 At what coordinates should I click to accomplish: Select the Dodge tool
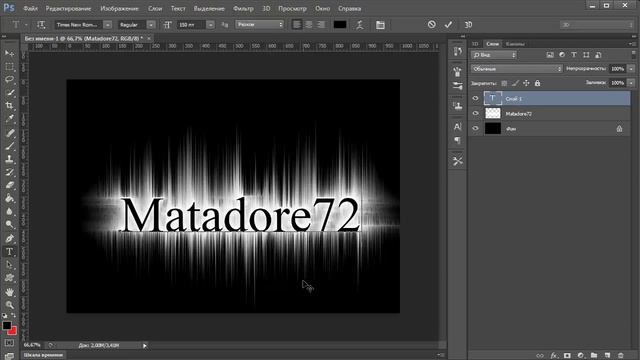pos(9,224)
